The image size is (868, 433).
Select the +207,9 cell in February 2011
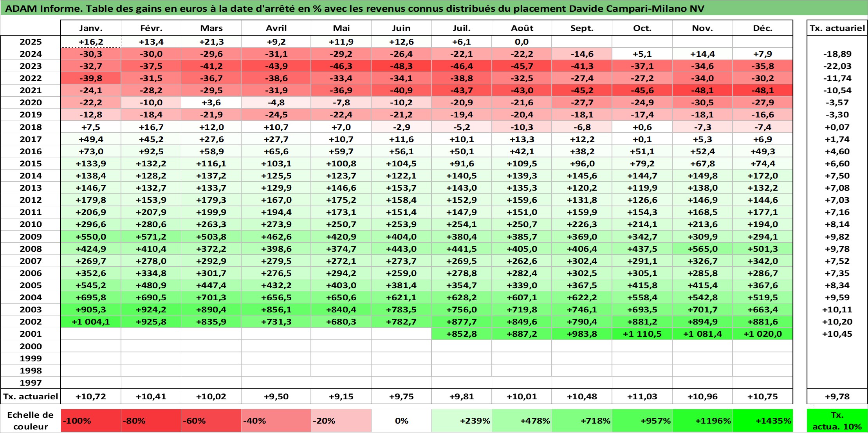[x=151, y=212]
